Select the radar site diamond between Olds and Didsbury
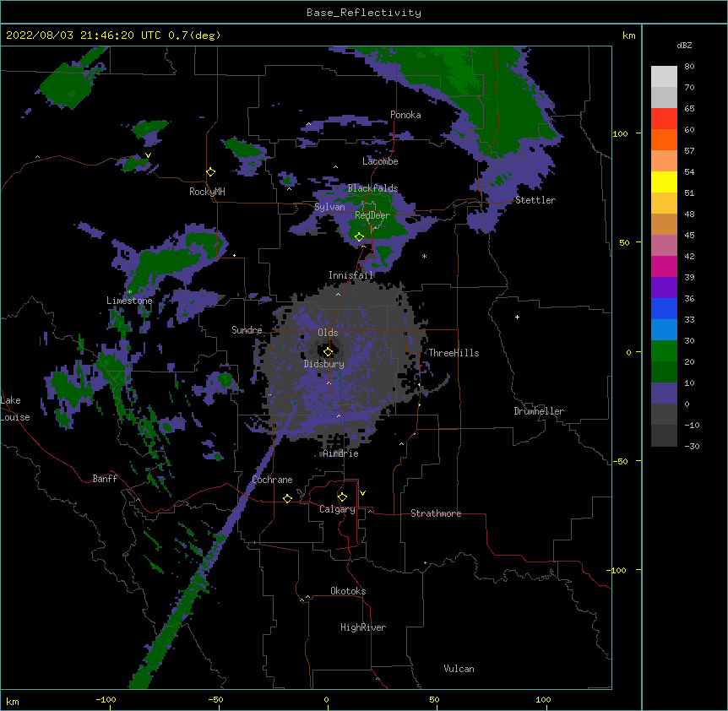The width and height of the screenshot is (728, 711). (329, 351)
